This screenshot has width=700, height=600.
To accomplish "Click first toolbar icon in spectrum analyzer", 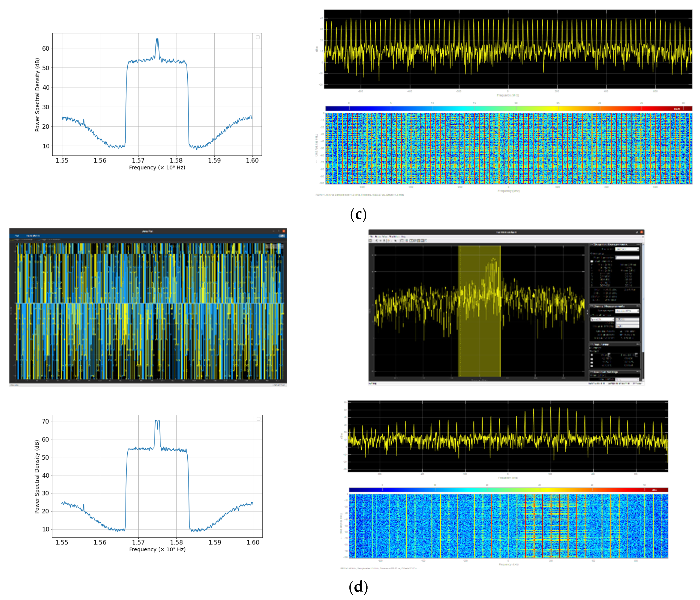I will point(370,240).
